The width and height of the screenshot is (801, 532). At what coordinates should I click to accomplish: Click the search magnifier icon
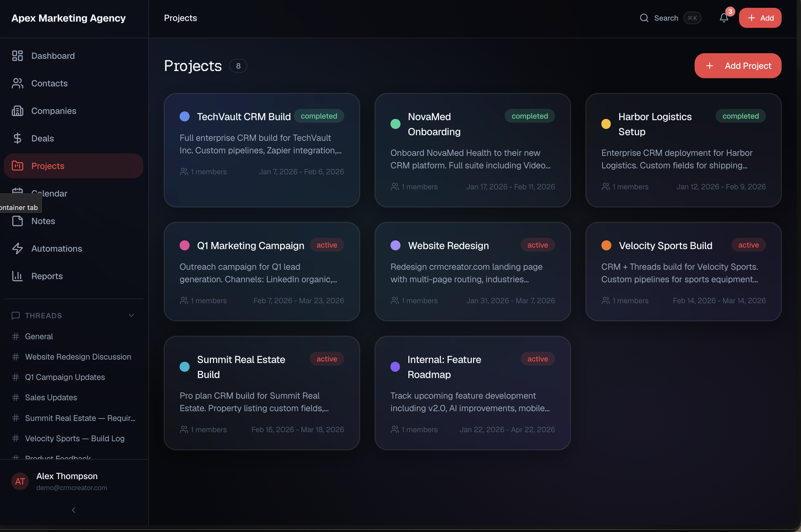(x=644, y=18)
